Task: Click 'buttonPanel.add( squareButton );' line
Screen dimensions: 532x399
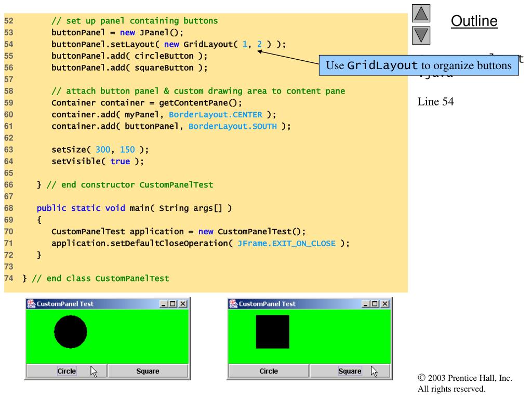Action: click(129, 68)
